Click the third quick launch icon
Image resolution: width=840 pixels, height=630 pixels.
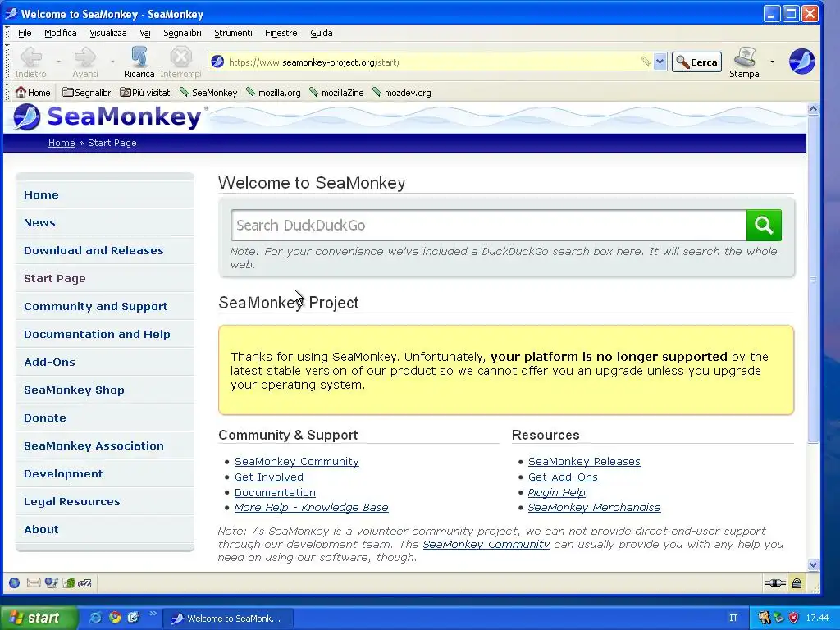133,618
